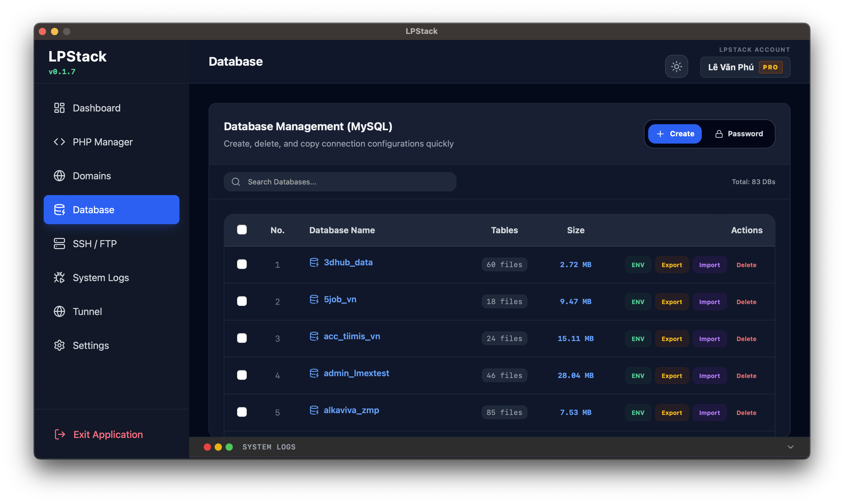Export the acc_tiimis_vn database
This screenshot has width=844, height=504.
[672, 338]
